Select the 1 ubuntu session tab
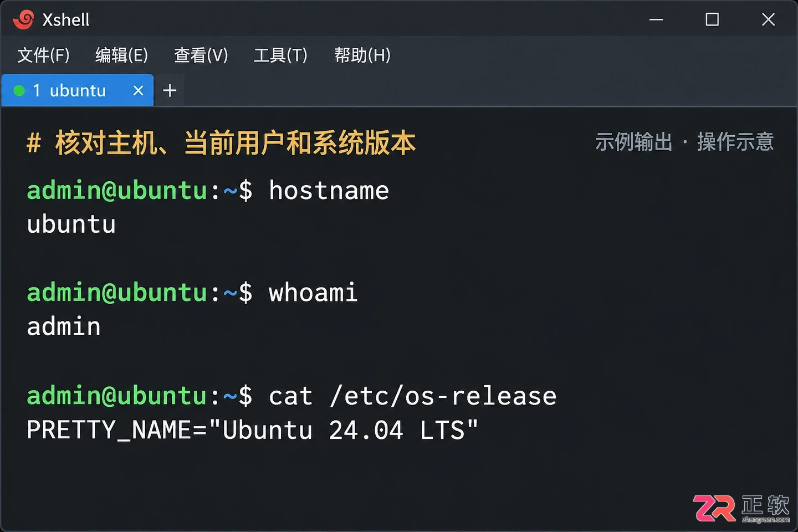 point(78,90)
